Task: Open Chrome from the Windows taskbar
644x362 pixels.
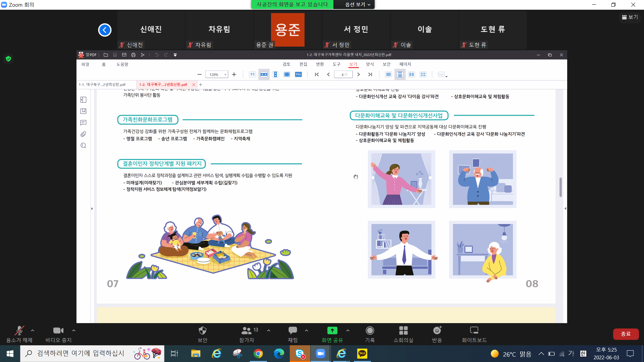Action: (258, 354)
